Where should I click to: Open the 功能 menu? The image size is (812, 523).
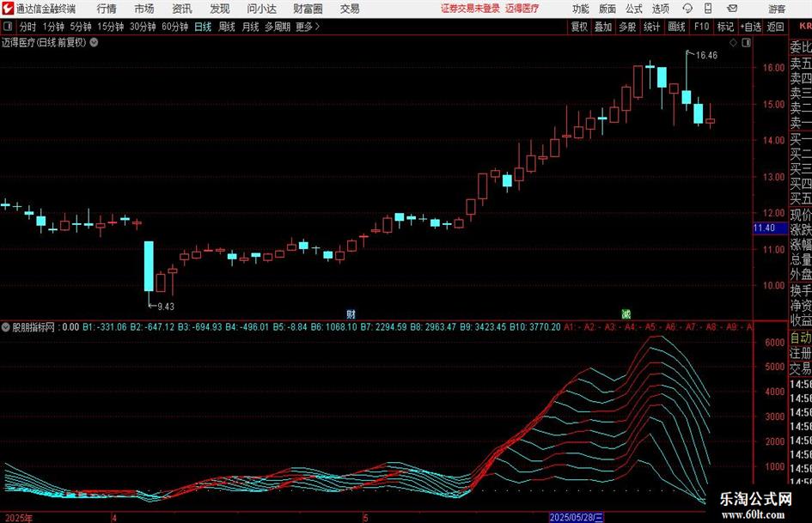581,9
